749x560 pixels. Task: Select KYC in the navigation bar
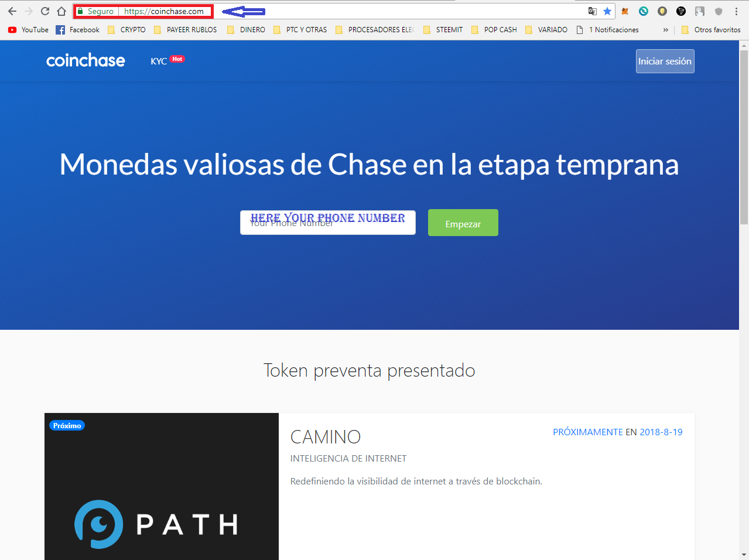(x=157, y=60)
